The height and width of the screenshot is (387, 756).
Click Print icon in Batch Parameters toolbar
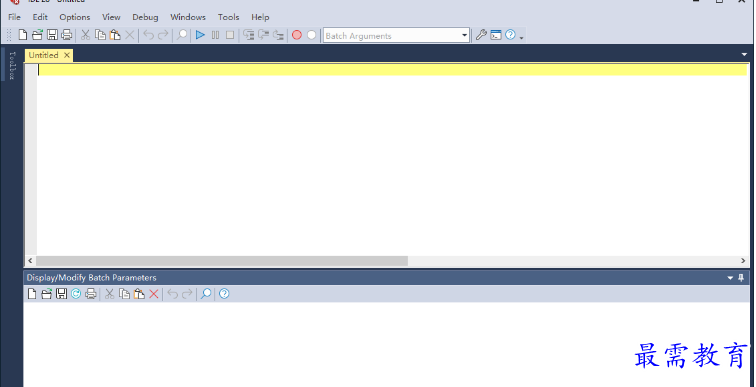click(91, 294)
